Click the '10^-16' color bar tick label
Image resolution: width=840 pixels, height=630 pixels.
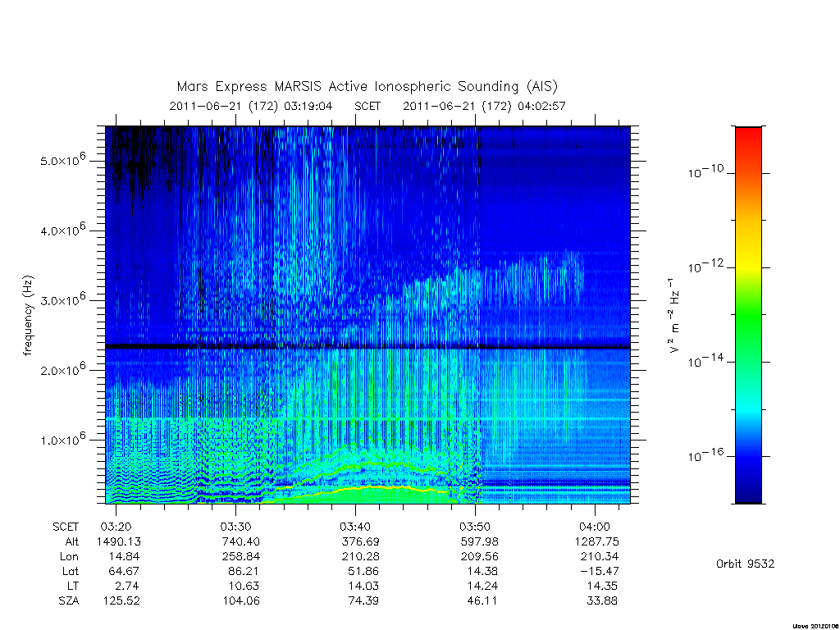[x=705, y=454]
